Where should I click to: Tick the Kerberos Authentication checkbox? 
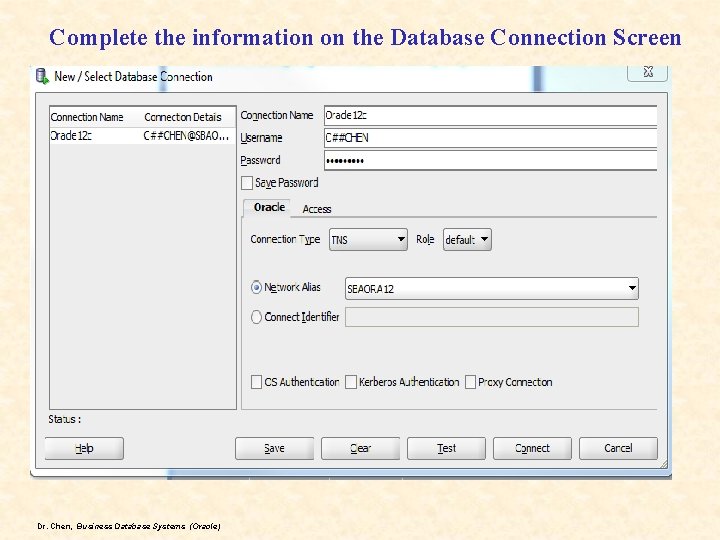click(x=351, y=382)
